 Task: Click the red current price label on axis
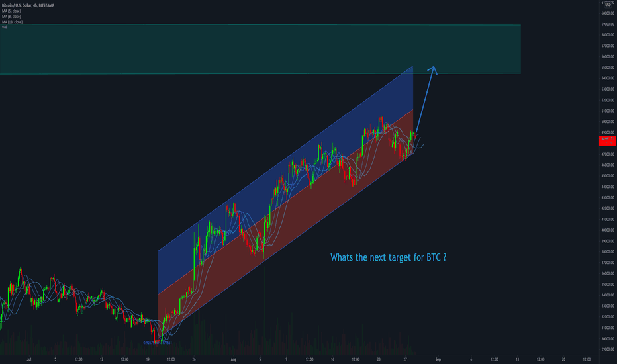coord(607,140)
